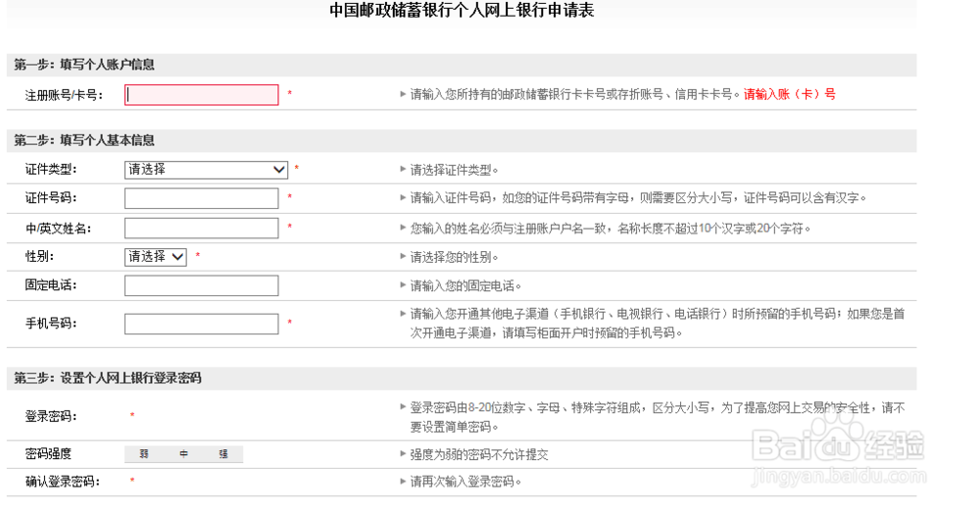Click the 登录密码 label

click(51, 417)
